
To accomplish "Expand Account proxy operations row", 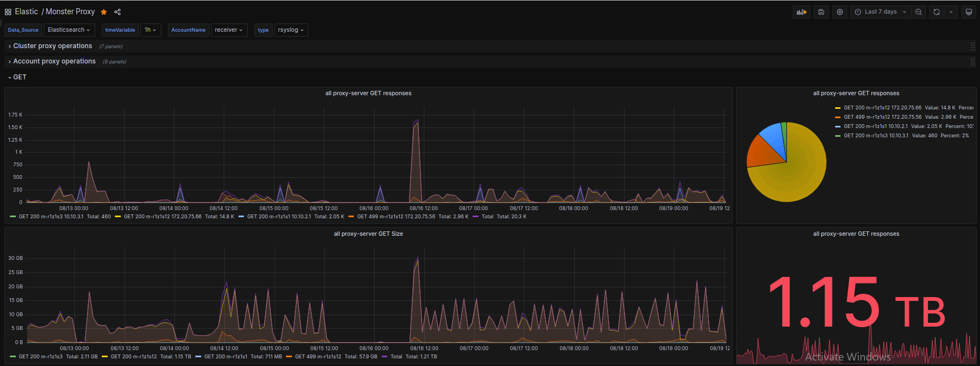I will 54,61.
